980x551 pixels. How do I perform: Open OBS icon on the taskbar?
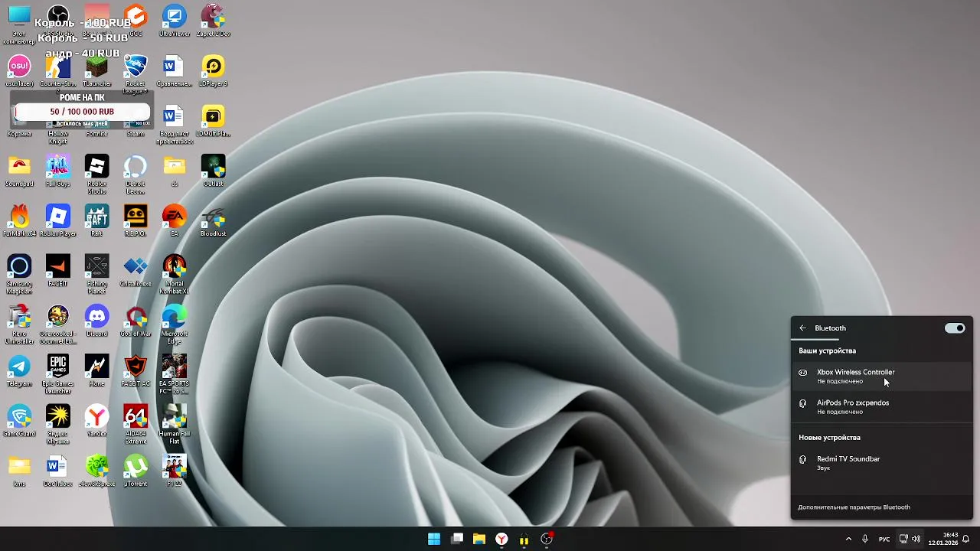(547, 539)
